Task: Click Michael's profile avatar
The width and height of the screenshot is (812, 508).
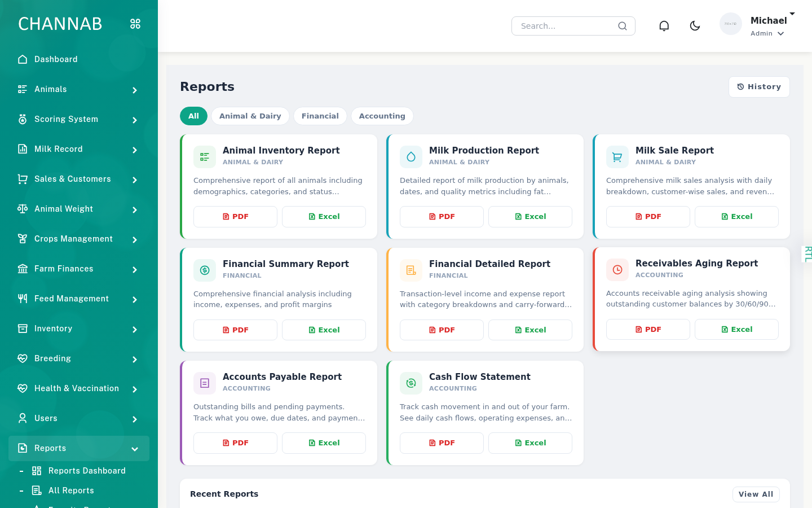Action: coord(731,24)
